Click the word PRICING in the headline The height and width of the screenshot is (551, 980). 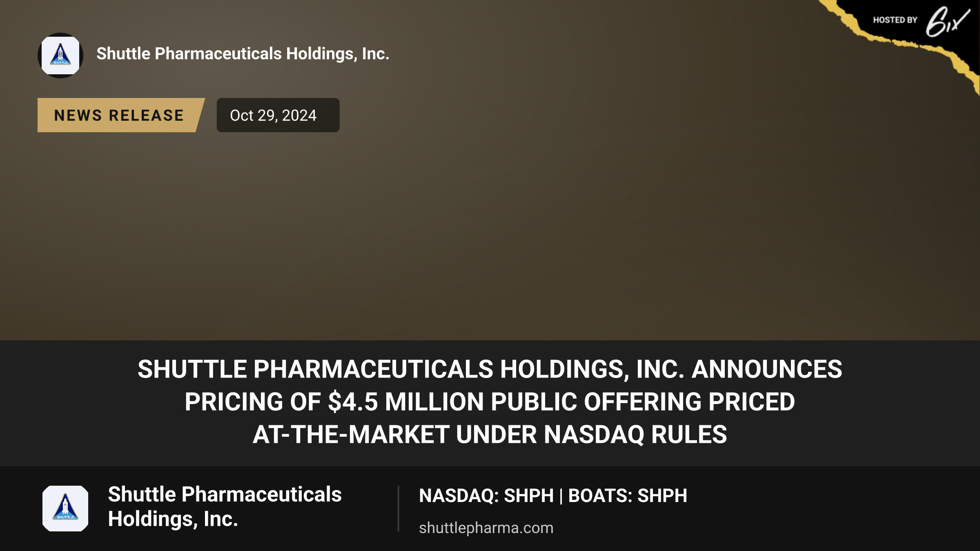click(234, 402)
